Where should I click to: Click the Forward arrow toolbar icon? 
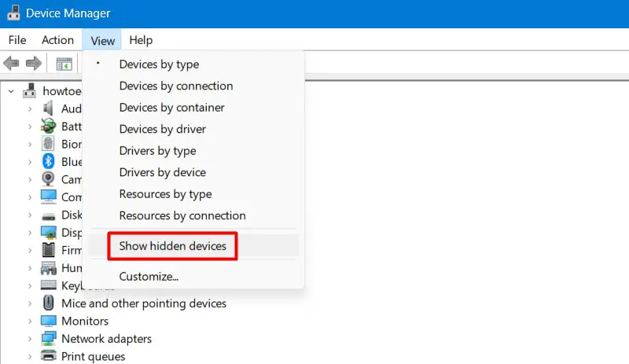(x=33, y=63)
